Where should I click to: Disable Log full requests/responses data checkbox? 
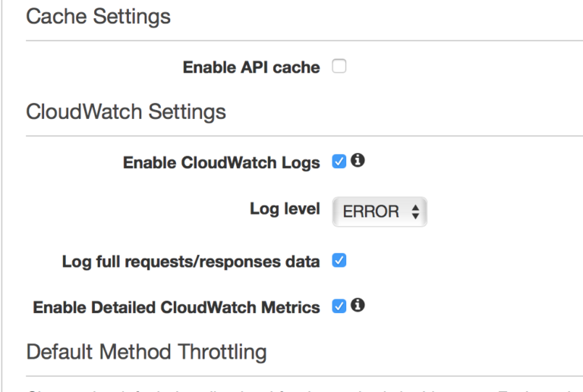pos(339,260)
